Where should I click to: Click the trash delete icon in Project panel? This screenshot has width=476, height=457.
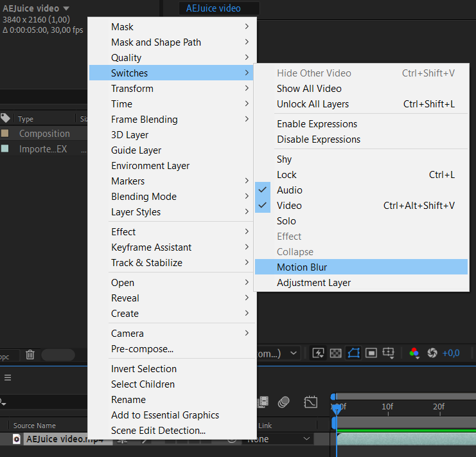(x=30, y=354)
